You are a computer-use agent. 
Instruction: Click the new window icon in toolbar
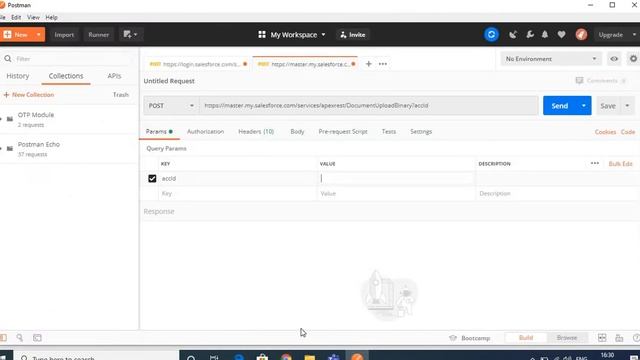127,35
